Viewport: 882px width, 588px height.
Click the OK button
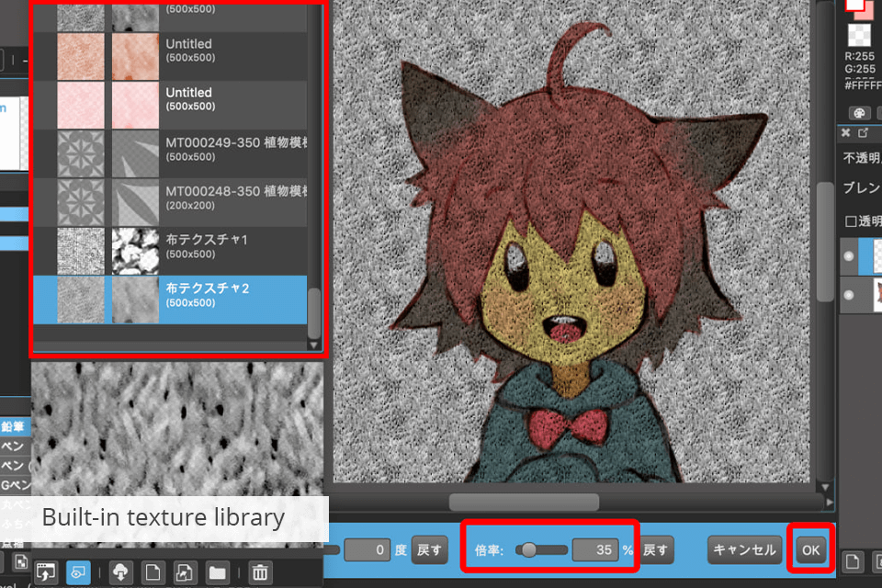tap(810, 549)
